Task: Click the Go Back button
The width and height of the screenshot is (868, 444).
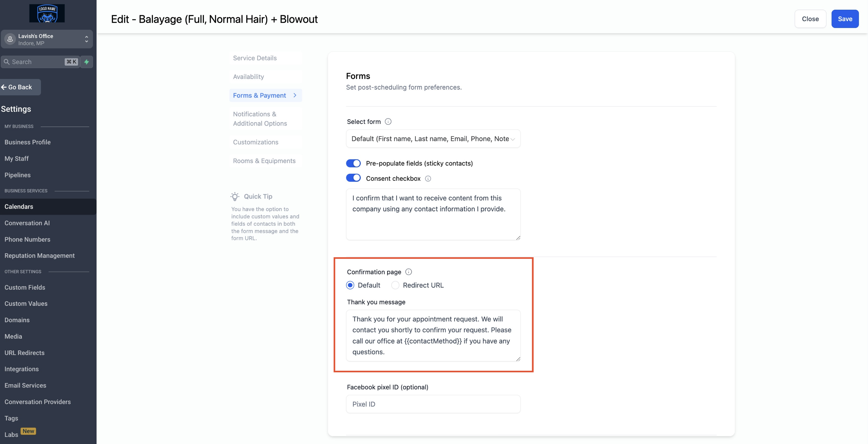Action: [x=20, y=87]
